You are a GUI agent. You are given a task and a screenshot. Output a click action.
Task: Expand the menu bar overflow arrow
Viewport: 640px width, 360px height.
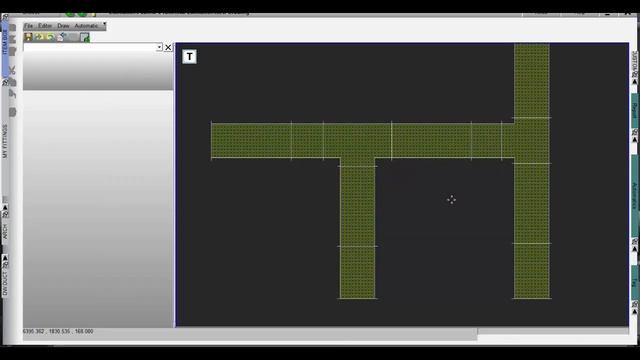pyautogui.click(x=104, y=24)
